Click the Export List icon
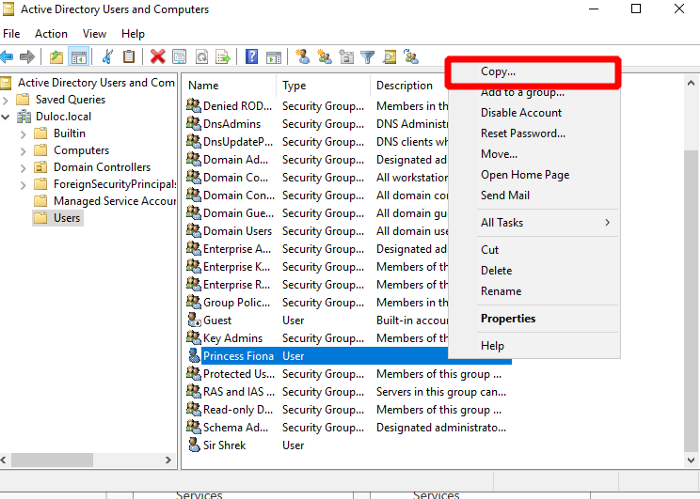 point(223,57)
